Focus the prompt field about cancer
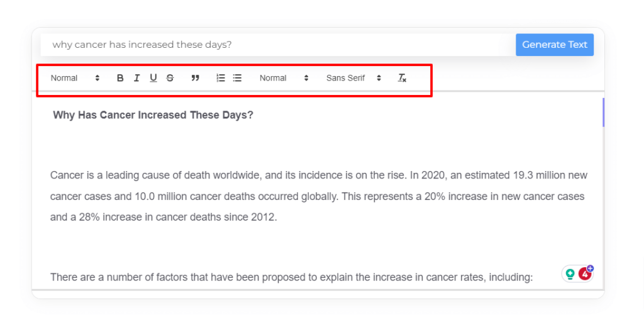The image size is (644, 325). 278,45
